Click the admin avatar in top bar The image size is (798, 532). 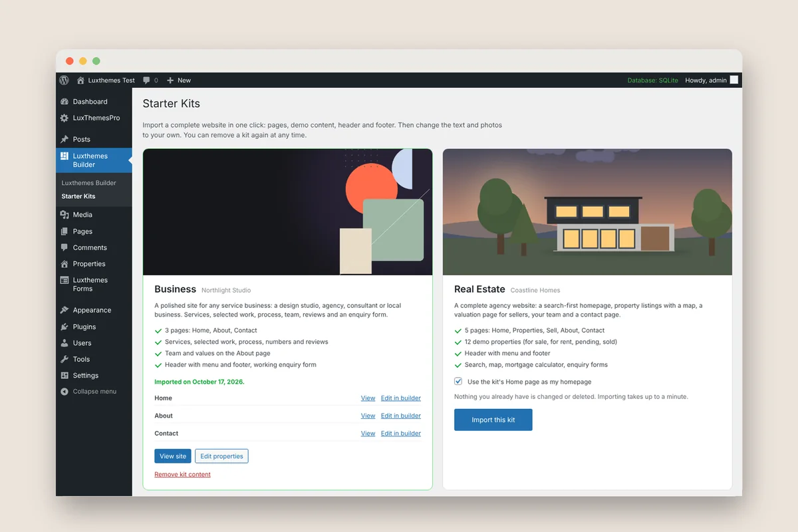click(x=734, y=80)
